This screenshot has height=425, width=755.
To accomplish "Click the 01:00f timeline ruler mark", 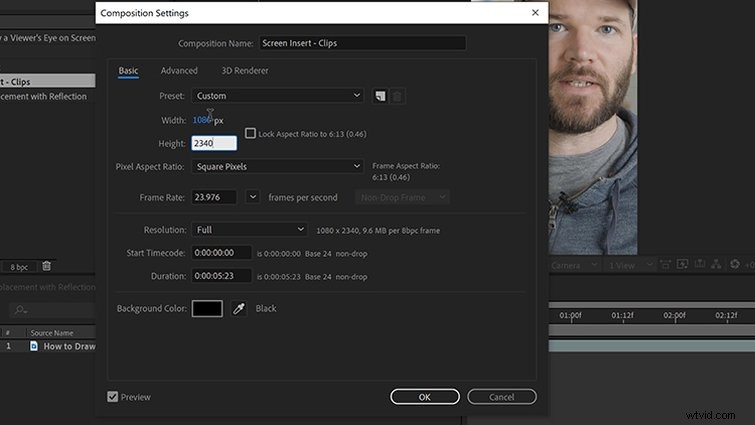I will (x=571, y=315).
